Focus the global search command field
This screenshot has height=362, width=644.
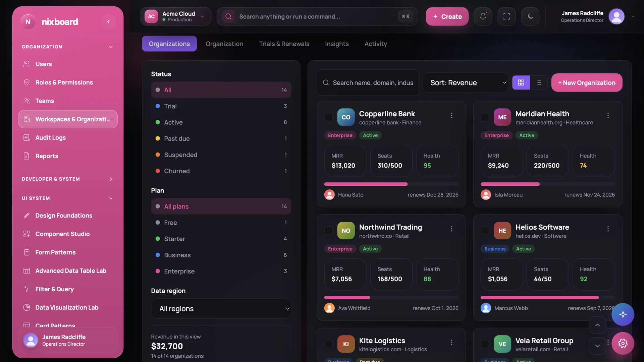click(317, 16)
